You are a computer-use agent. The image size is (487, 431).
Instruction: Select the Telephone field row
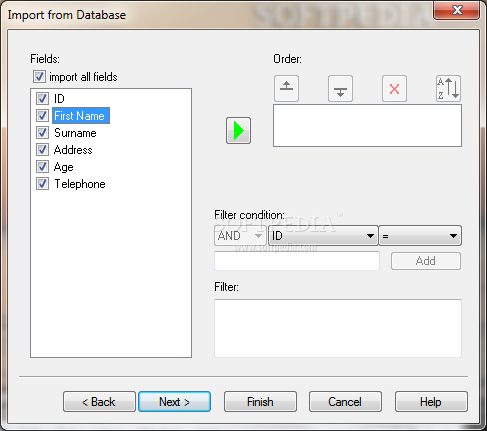[80, 184]
